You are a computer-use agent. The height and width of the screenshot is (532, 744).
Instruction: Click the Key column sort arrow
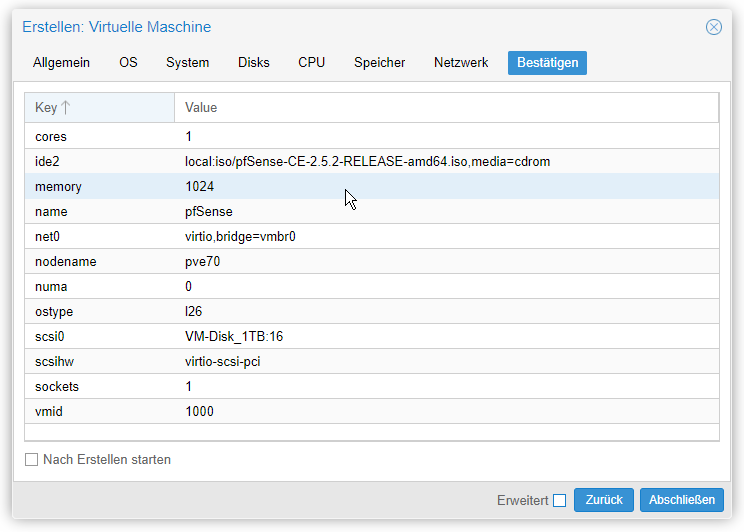(x=66, y=108)
